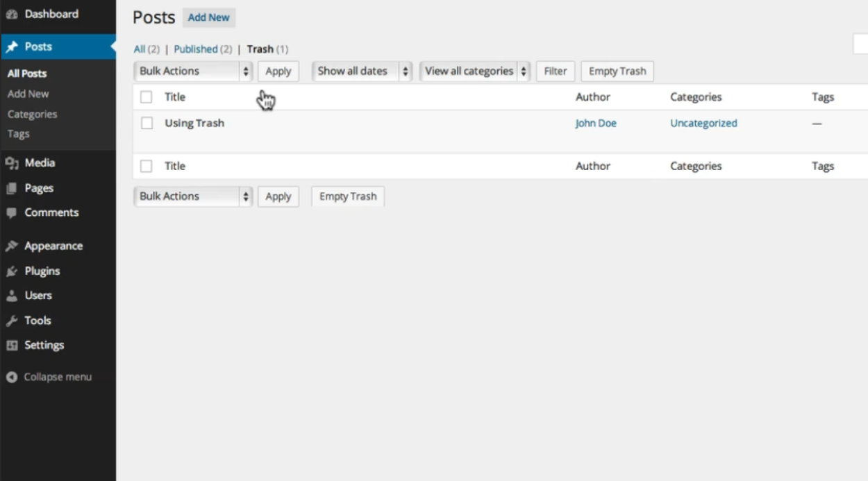Select the Trash filter view
Image resolution: width=868 pixels, height=481 pixels.
(260, 49)
